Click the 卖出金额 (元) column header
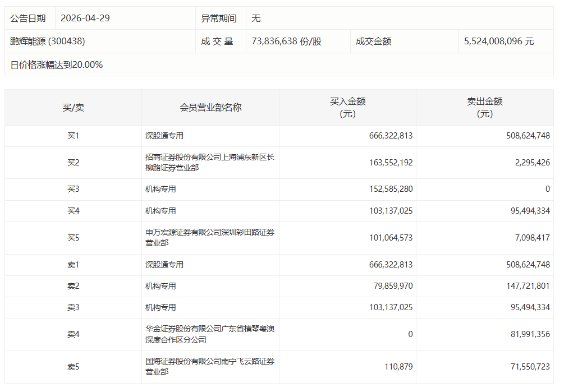 [x=484, y=108]
